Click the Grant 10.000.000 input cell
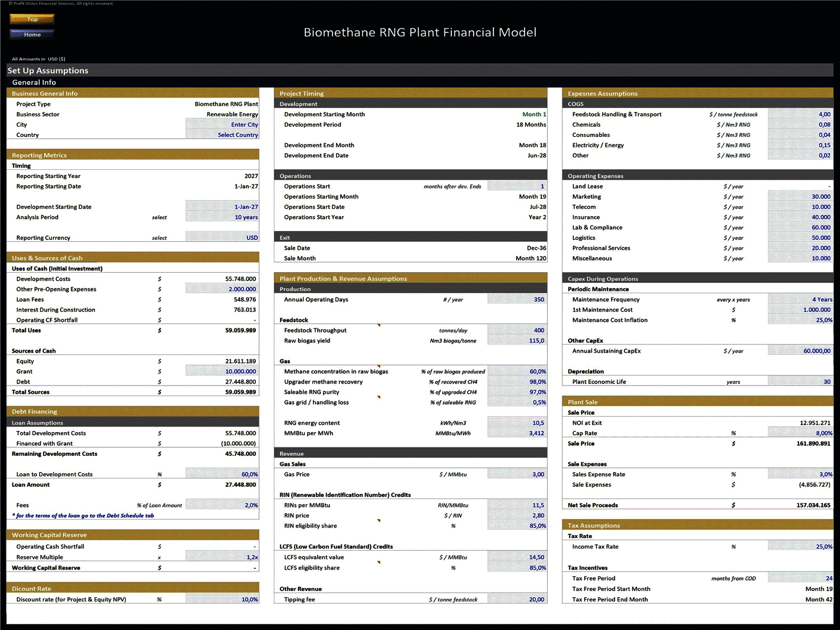Viewport: 840px width, 630px height. pyautogui.click(x=222, y=371)
